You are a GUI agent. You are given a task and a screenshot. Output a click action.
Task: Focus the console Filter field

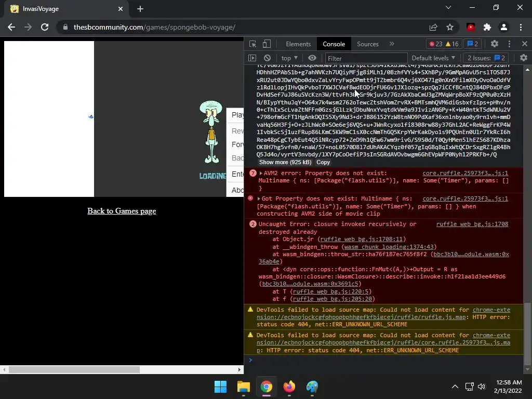366,58
